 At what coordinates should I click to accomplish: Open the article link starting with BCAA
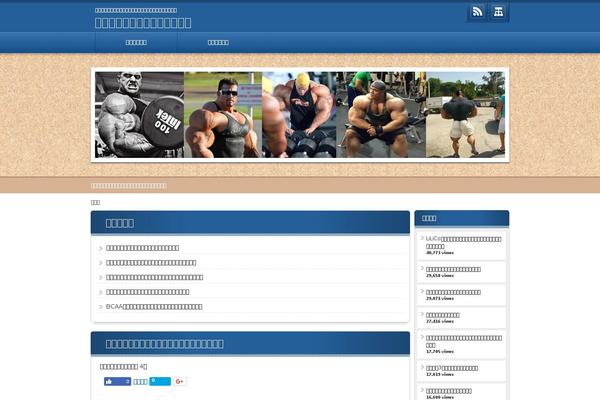[154, 307]
